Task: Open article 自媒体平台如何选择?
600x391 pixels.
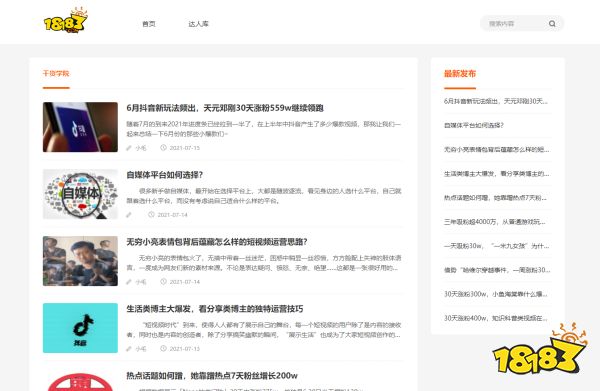Action: coord(165,175)
